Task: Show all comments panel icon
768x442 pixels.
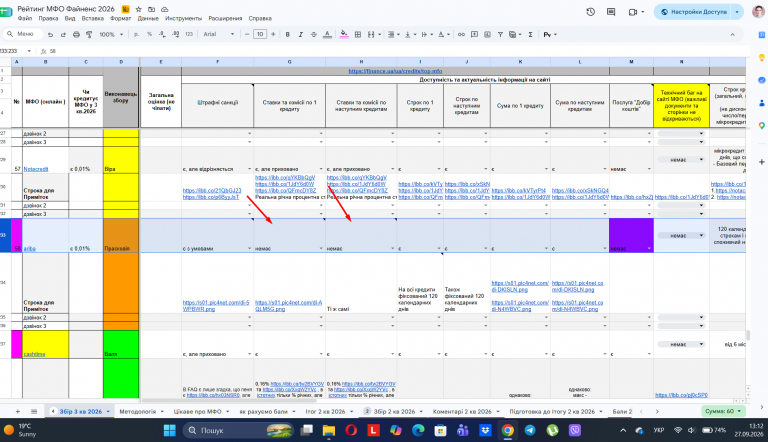Action: (x=611, y=12)
